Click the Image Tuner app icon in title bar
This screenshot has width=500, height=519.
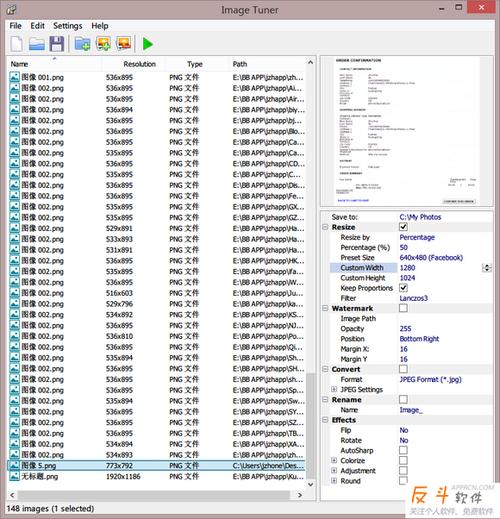[11, 10]
